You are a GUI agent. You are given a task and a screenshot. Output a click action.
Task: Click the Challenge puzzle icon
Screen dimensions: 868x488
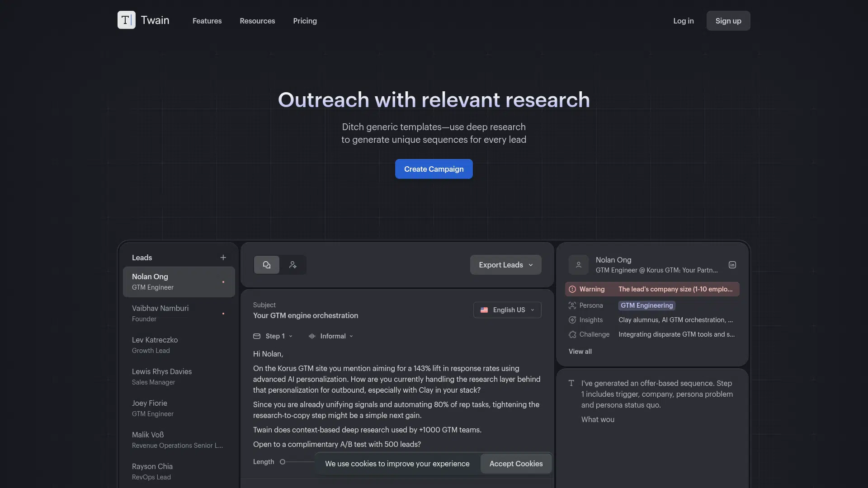(572, 334)
